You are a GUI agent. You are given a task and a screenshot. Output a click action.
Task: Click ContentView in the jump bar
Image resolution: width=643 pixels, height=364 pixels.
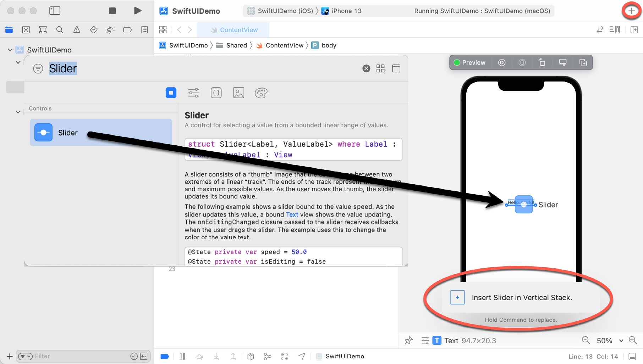click(x=280, y=45)
